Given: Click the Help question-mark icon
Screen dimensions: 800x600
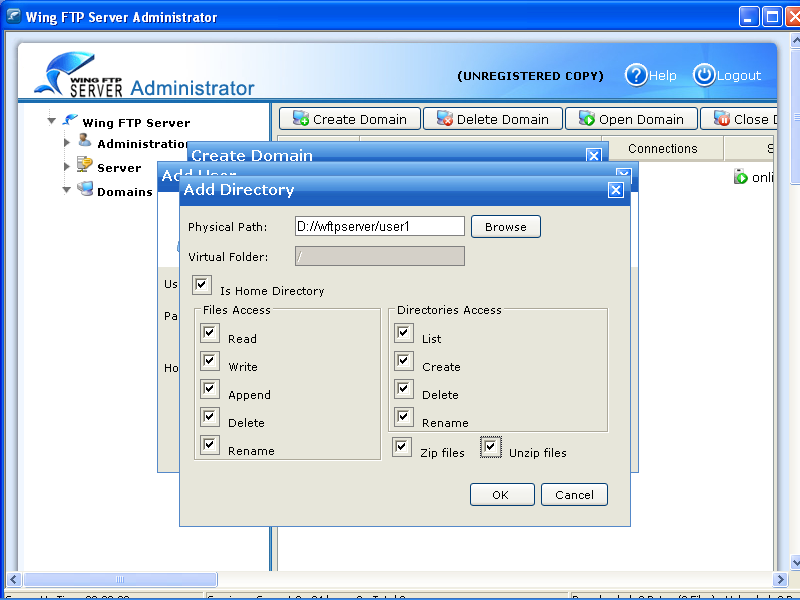Looking at the screenshot, I should click(x=637, y=75).
